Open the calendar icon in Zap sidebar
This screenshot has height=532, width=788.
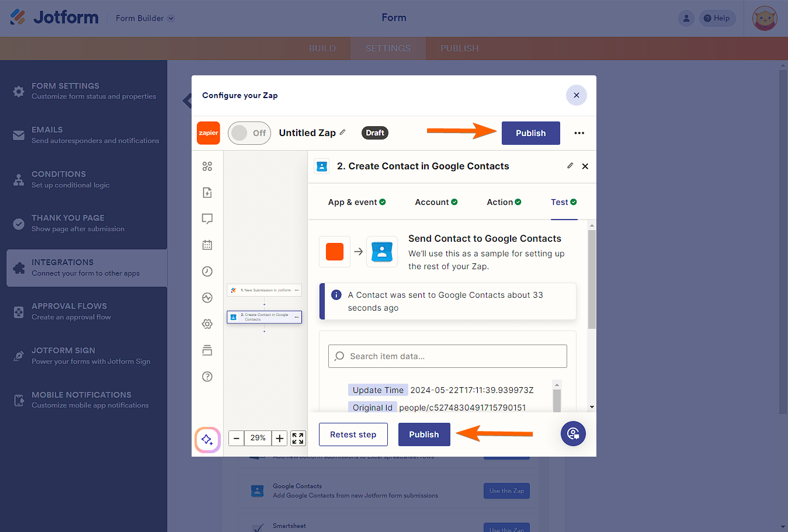pos(207,245)
